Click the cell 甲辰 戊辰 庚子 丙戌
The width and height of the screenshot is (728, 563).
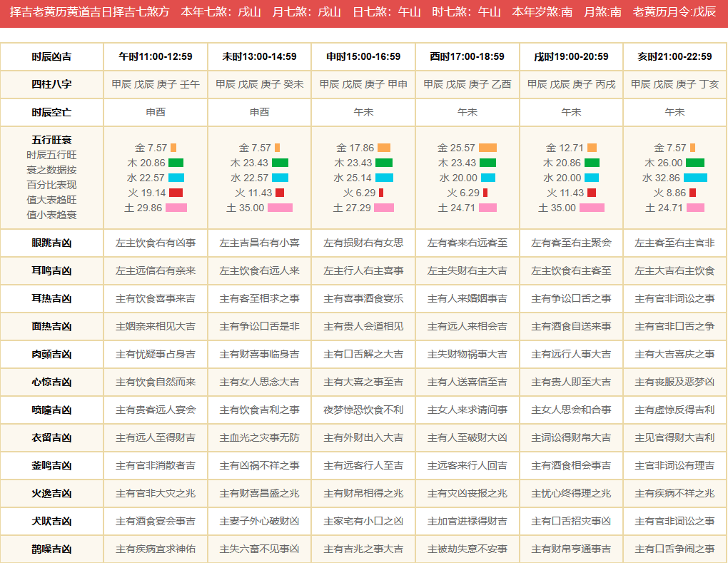(571, 84)
